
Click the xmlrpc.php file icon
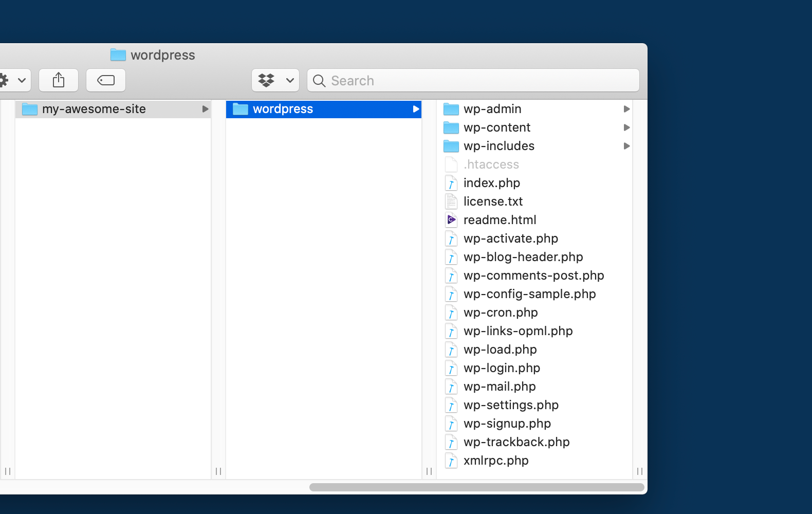[x=451, y=461]
